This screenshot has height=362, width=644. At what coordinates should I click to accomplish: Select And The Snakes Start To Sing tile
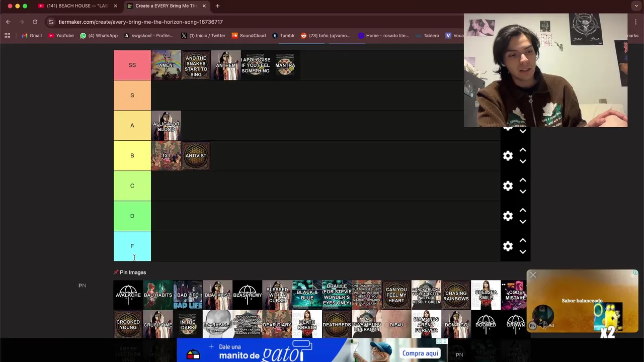pos(196,65)
